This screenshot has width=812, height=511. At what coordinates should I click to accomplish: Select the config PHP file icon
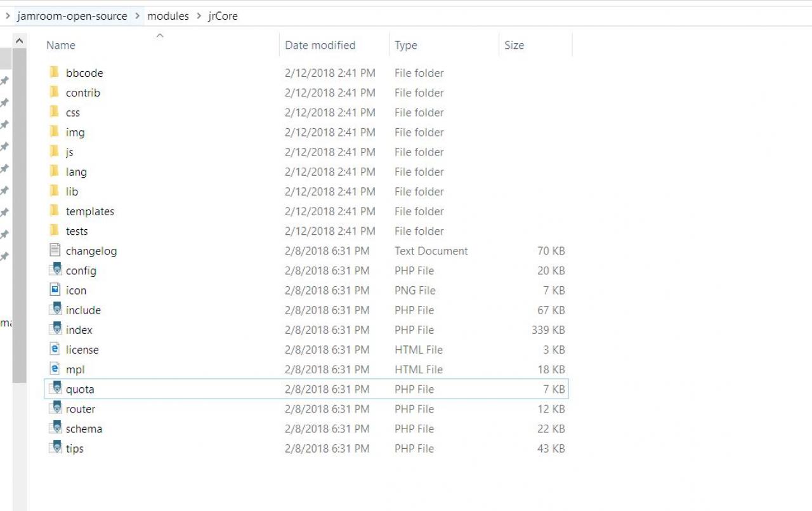55,270
